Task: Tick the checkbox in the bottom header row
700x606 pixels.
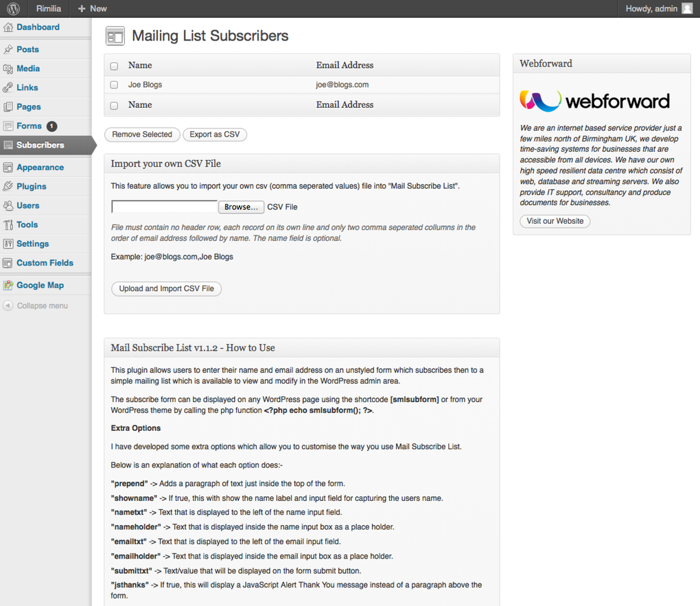Action: click(114, 105)
